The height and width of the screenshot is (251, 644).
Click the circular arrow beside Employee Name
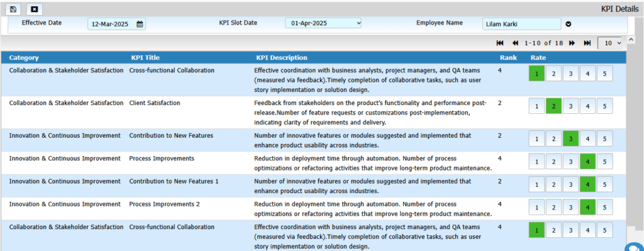569,25
